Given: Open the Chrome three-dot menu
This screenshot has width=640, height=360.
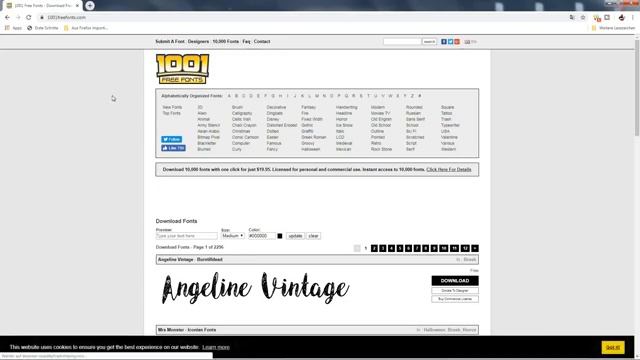Looking at the screenshot, I should (633, 18).
